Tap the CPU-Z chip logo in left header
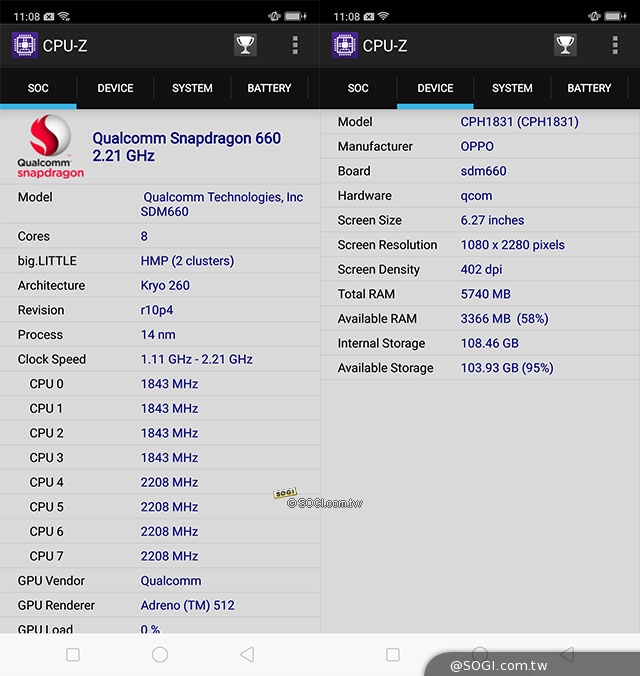This screenshot has height=676, width=640. [x=24, y=45]
